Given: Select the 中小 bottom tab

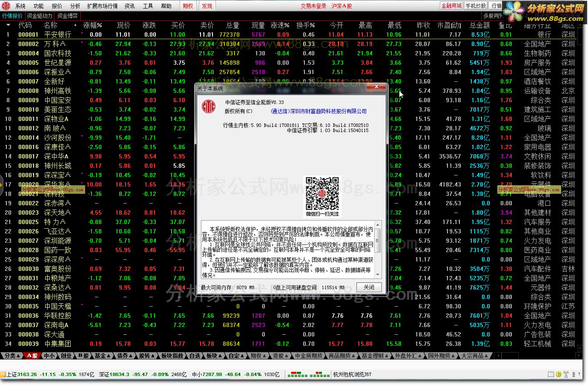Looking at the screenshot, I should pyautogui.click(x=49, y=356).
